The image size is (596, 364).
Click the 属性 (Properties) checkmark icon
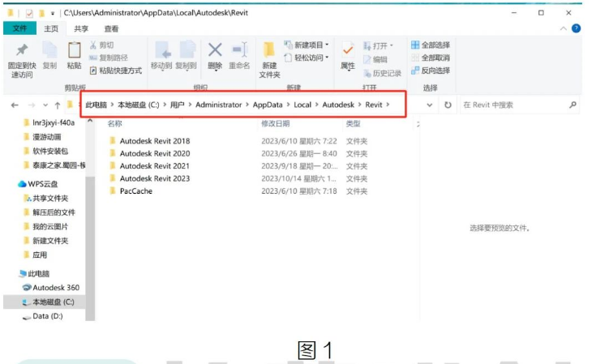tap(347, 50)
